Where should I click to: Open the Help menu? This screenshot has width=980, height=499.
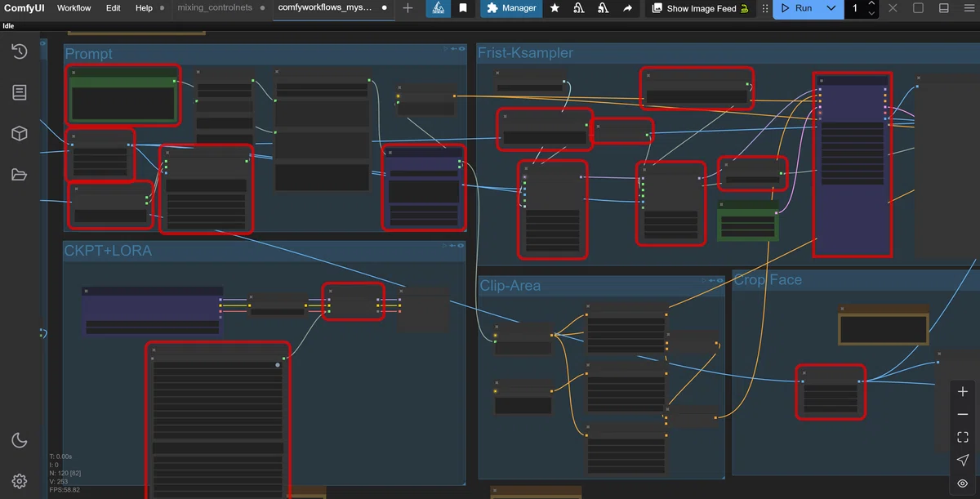tap(144, 8)
